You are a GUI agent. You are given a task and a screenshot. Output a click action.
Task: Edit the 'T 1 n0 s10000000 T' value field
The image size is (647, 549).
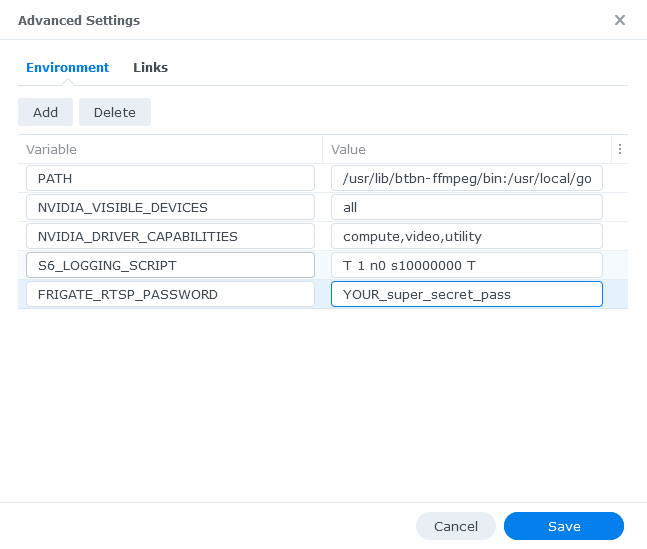coord(467,265)
